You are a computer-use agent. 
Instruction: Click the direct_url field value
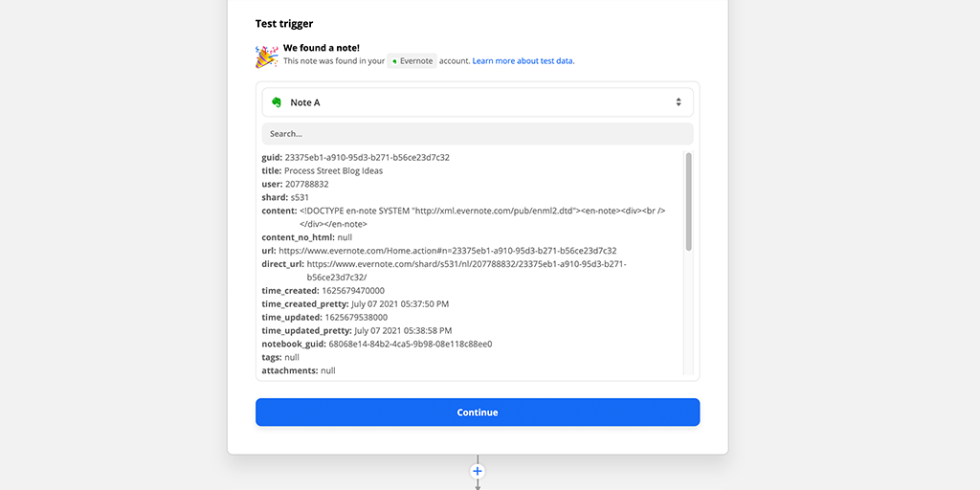pyautogui.click(x=466, y=271)
